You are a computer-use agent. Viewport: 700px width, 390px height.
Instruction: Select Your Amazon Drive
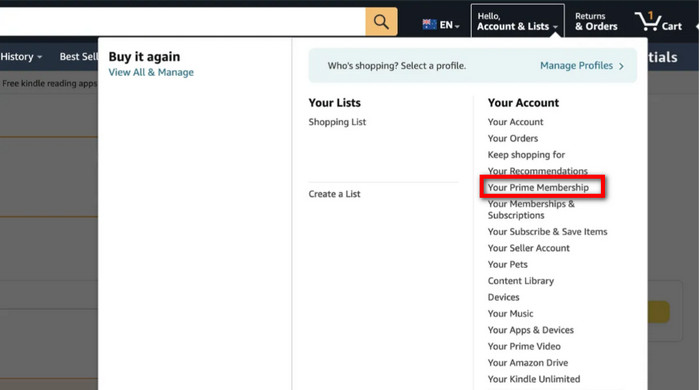tap(528, 363)
